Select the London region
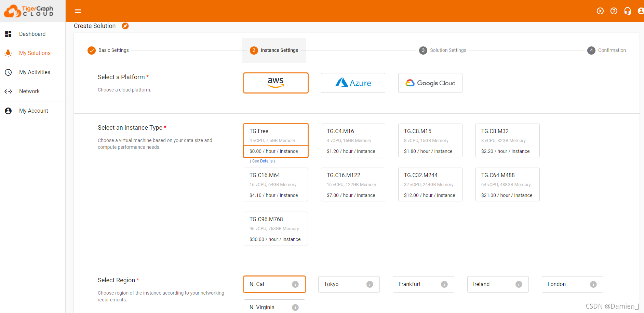 tap(573, 284)
